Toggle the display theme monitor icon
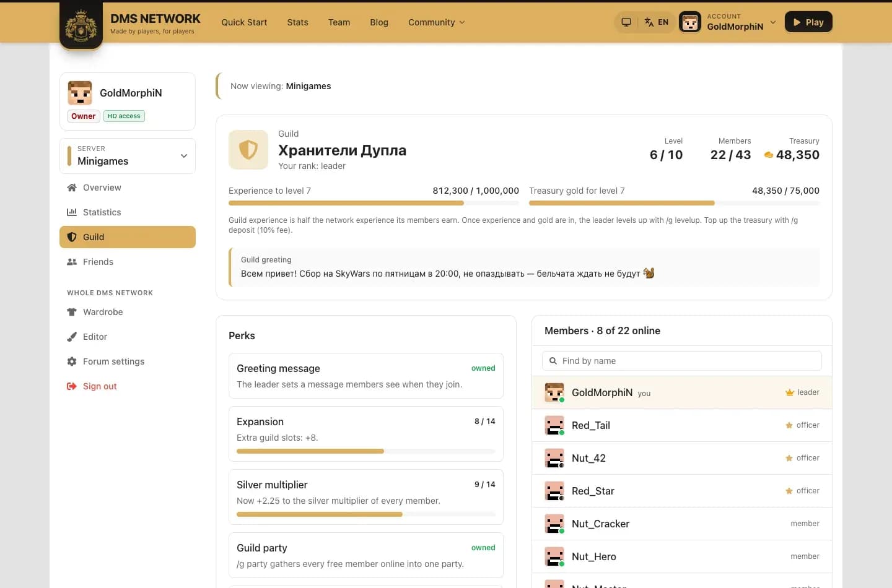 click(626, 22)
